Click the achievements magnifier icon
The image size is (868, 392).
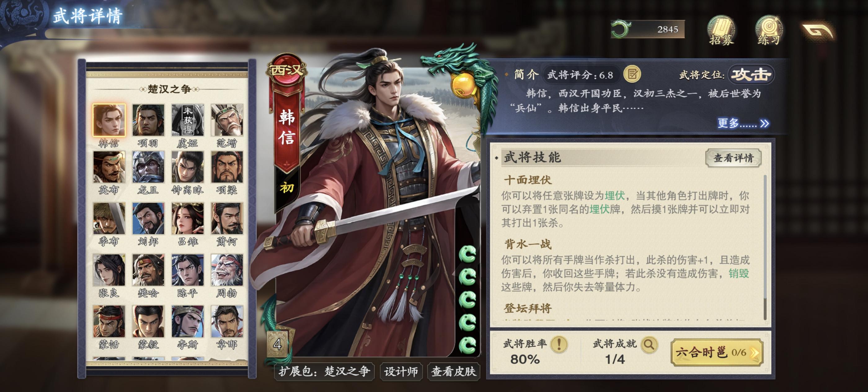point(649,345)
